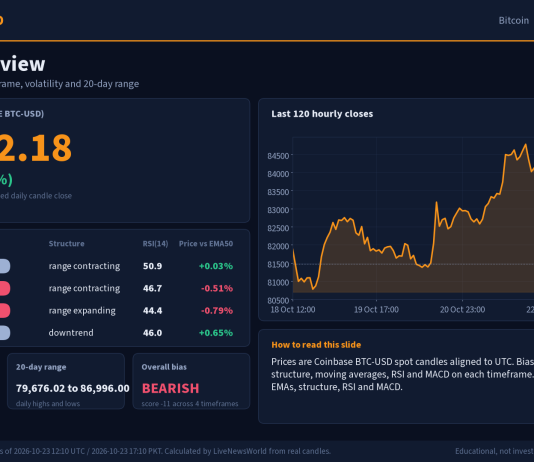Image resolution: width=534 pixels, height=462 pixels.
Task: Click the 84000 y-axis label
Action: [278, 174]
